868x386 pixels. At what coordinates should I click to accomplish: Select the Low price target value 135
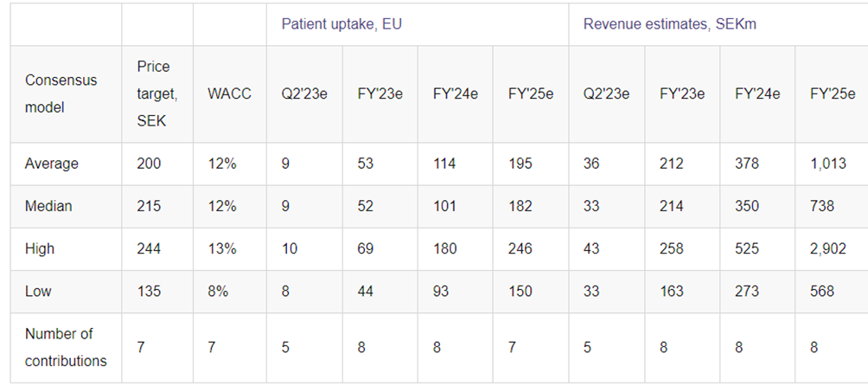coord(149,291)
